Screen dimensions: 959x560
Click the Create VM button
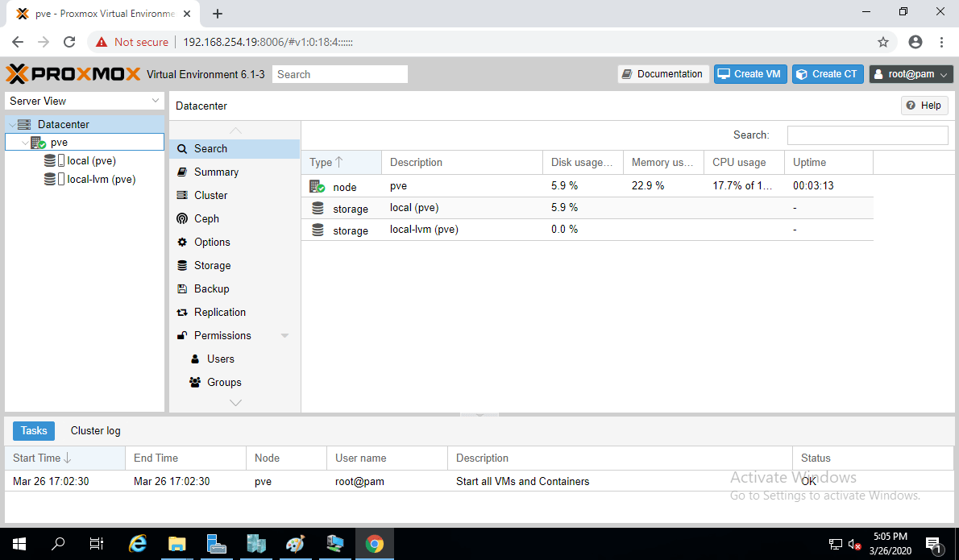pyautogui.click(x=749, y=74)
